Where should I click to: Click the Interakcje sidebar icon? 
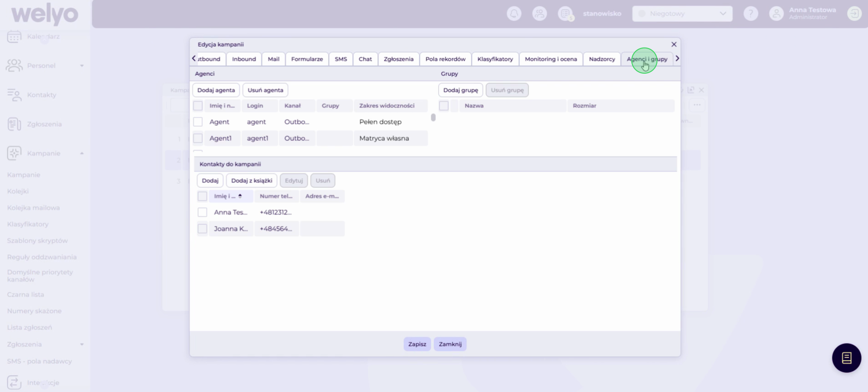14,382
